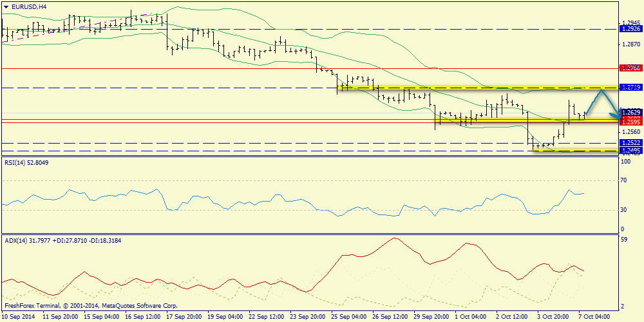This screenshot has height=322, width=644.
Task: Click the 11 Sep 20:00 time label
Action: pos(59,317)
